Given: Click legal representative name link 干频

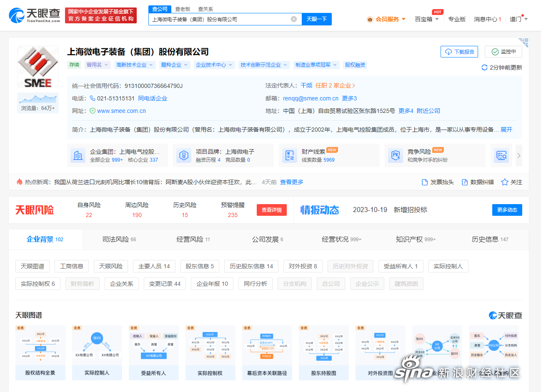Looking at the screenshot, I should (306, 85).
